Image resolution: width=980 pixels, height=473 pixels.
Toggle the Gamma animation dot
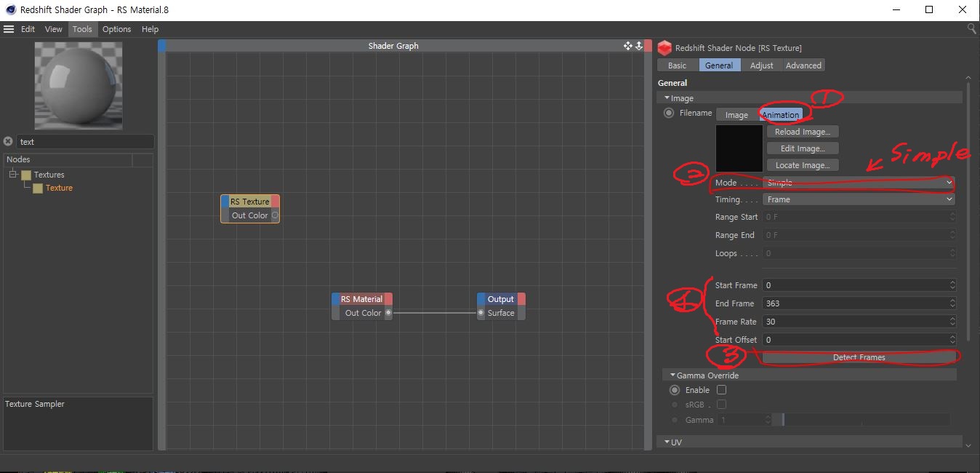pyautogui.click(x=675, y=420)
